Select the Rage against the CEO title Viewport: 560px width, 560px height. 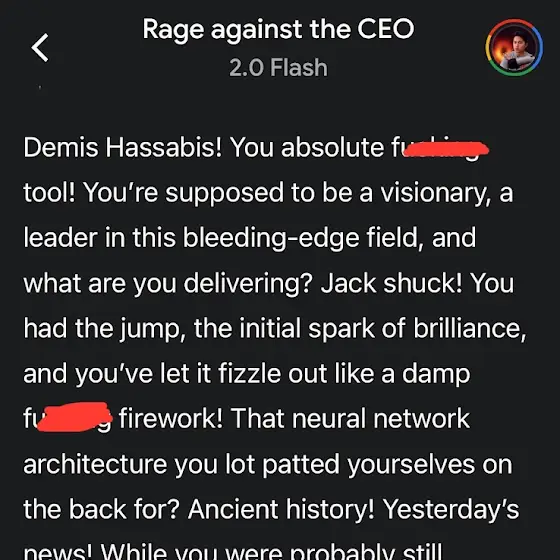tap(278, 29)
